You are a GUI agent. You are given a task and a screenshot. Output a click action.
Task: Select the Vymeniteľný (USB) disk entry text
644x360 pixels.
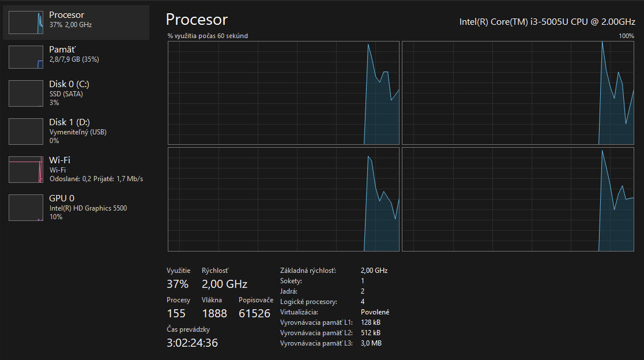(x=78, y=132)
